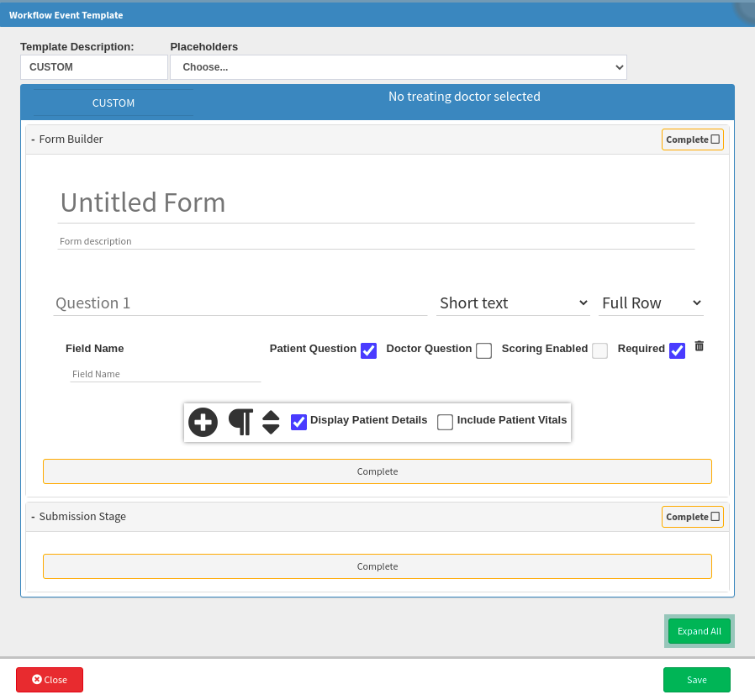The image size is (755, 700).
Task: Click the Question 1 text field
Action: 240,303
